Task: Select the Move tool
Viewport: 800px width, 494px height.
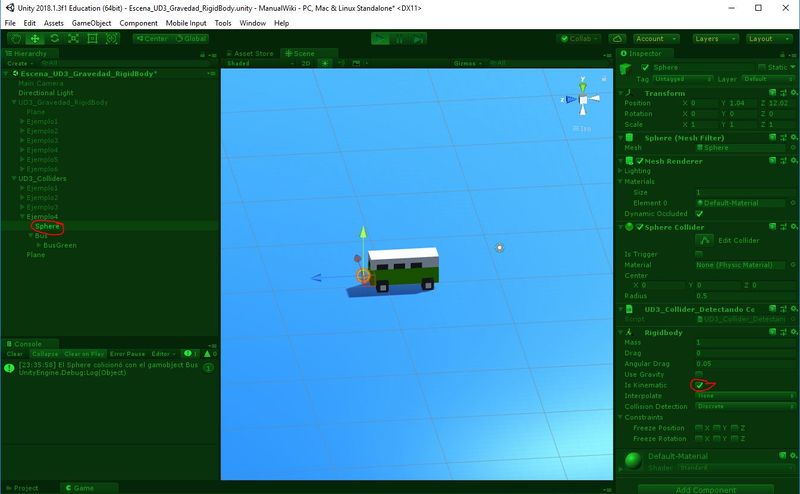Action: [x=35, y=39]
